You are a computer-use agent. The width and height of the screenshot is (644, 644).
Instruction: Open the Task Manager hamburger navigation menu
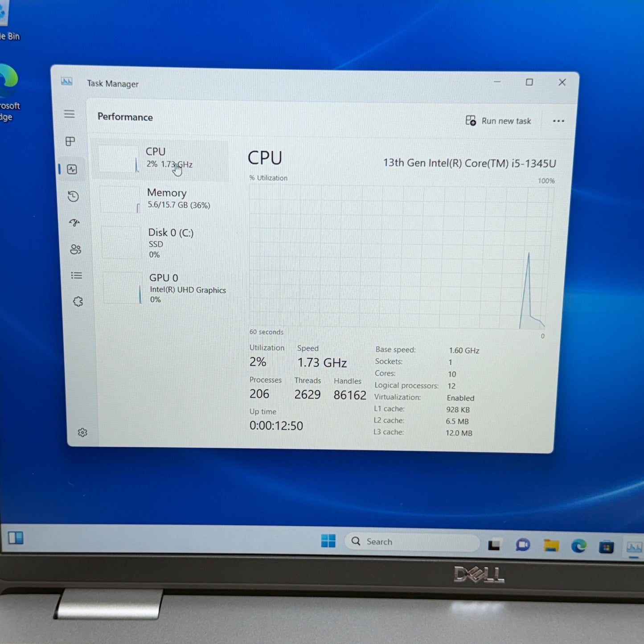click(x=69, y=114)
